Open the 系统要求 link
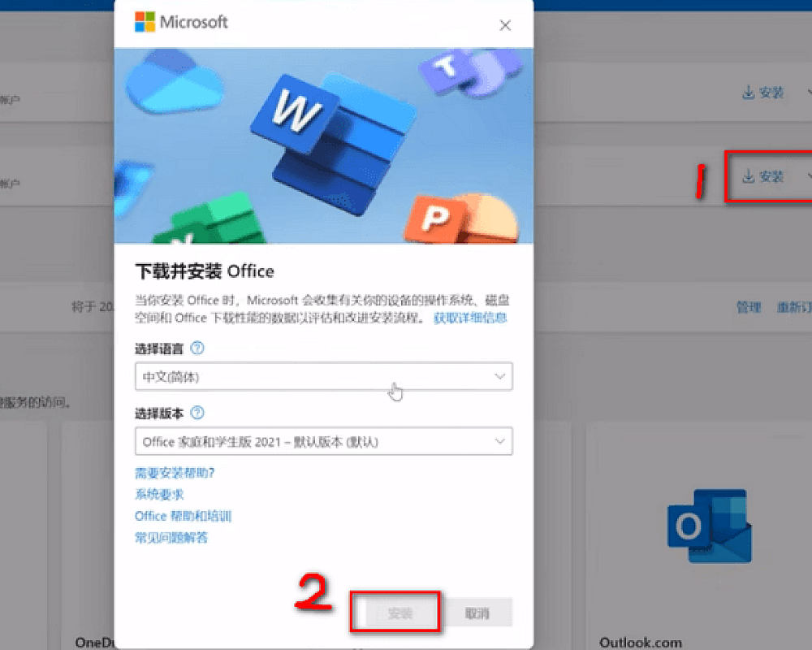The height and width of the screenshot is (650, 812). pyautogui.click(x=158, y=494)
